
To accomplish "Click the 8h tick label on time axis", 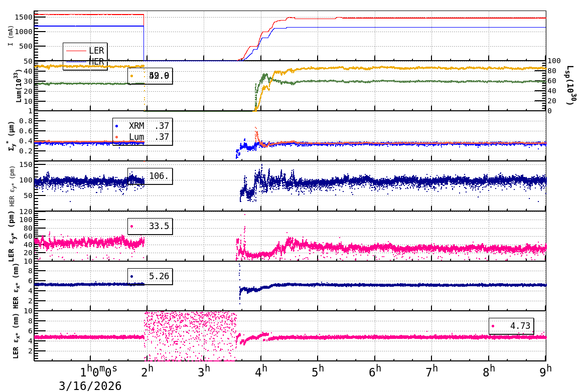I will pyautogui.click(x=489, y=371).
